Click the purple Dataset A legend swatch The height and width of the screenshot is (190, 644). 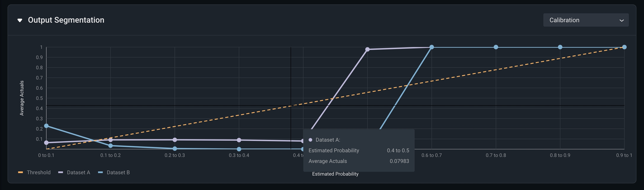click(x=61, y=172)
